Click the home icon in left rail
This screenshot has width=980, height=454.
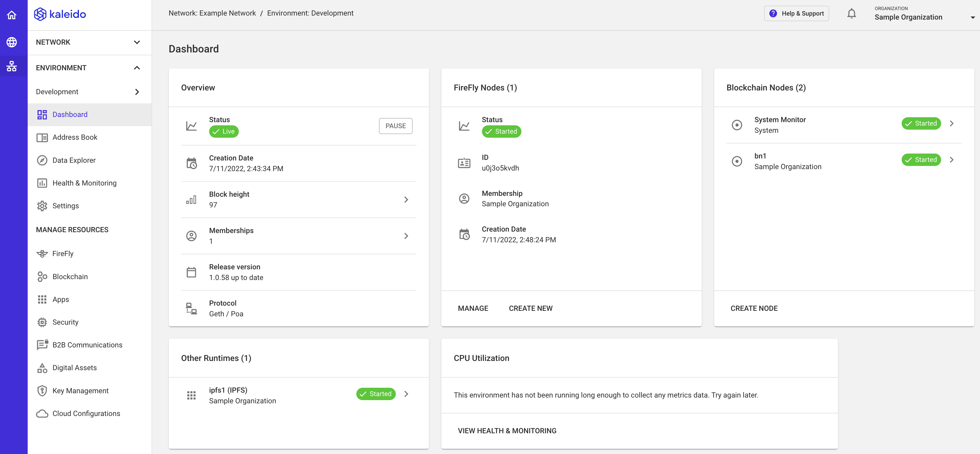[12, 15]
